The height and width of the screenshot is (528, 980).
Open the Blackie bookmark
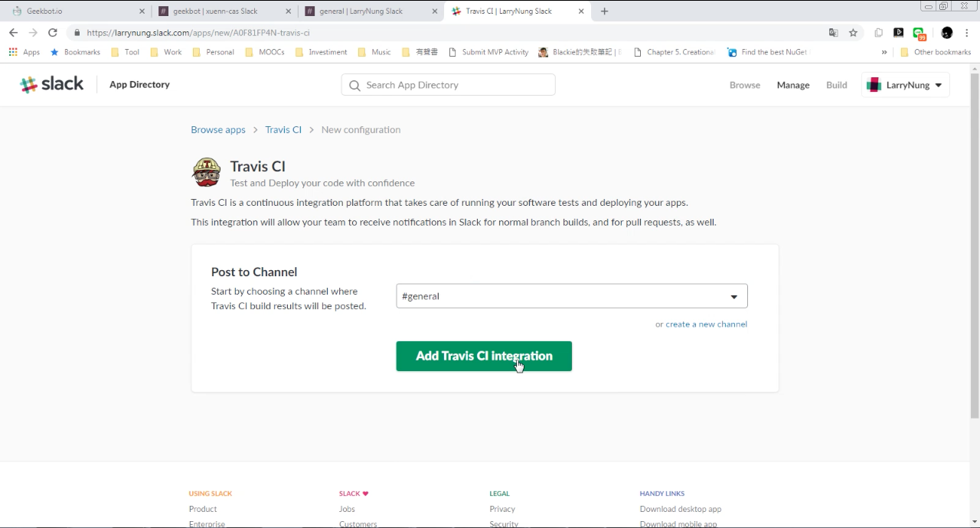[x=580, y=52]
